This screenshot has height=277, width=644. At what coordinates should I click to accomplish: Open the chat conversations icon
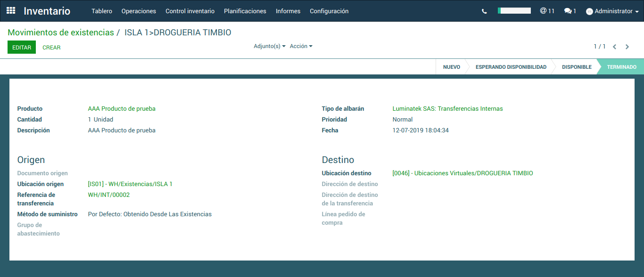tap(570, 11)
